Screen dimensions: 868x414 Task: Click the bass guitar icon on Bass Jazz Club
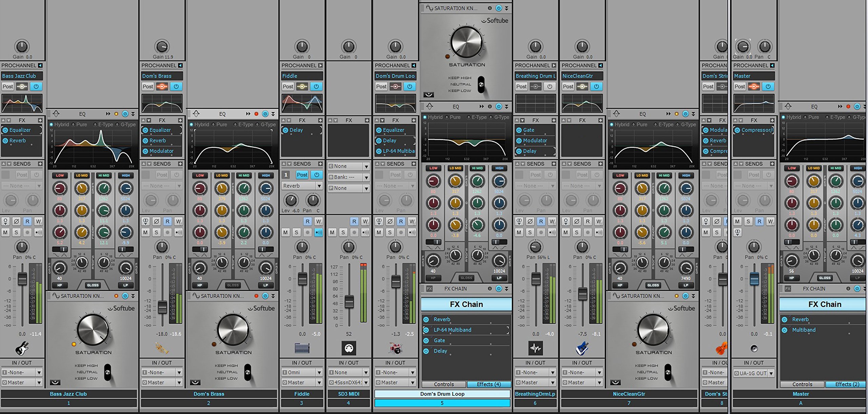tap(22, 348)
